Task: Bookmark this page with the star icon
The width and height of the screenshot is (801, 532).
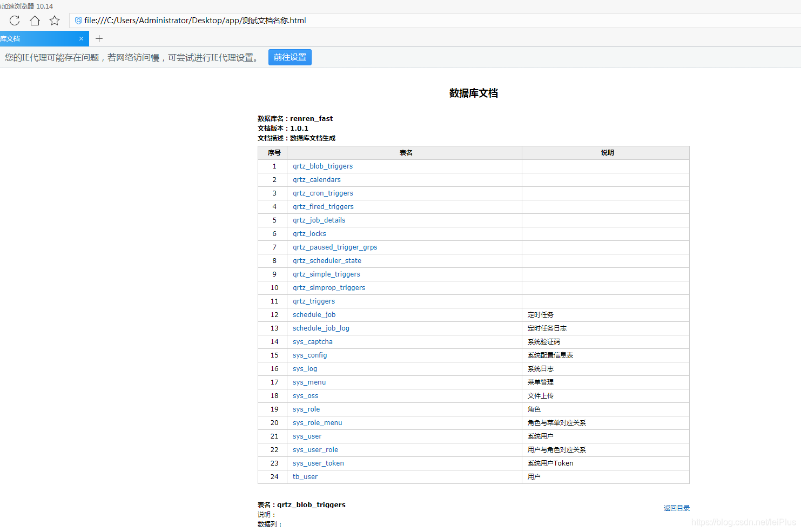Action: click(x=55, y=21)
